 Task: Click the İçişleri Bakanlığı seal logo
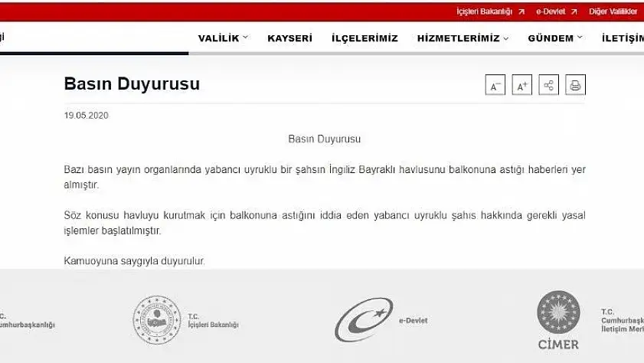[x=157, y=320]
